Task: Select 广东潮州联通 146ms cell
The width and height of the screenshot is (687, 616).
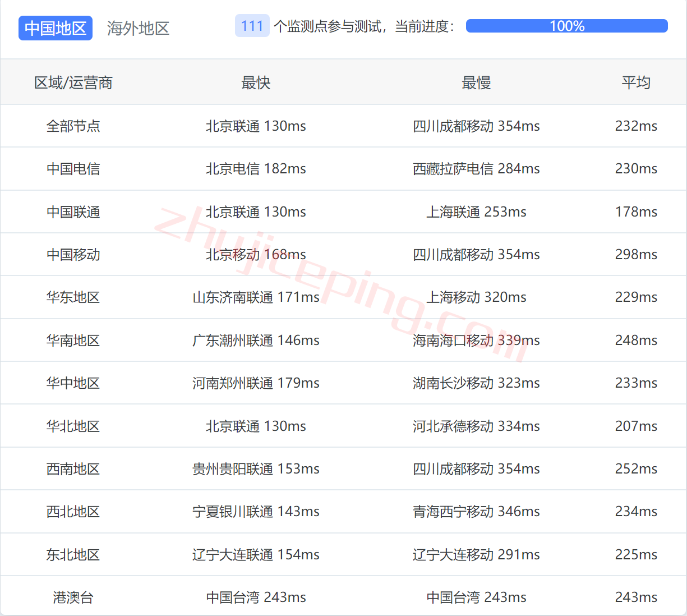Action: coord(256,341)
